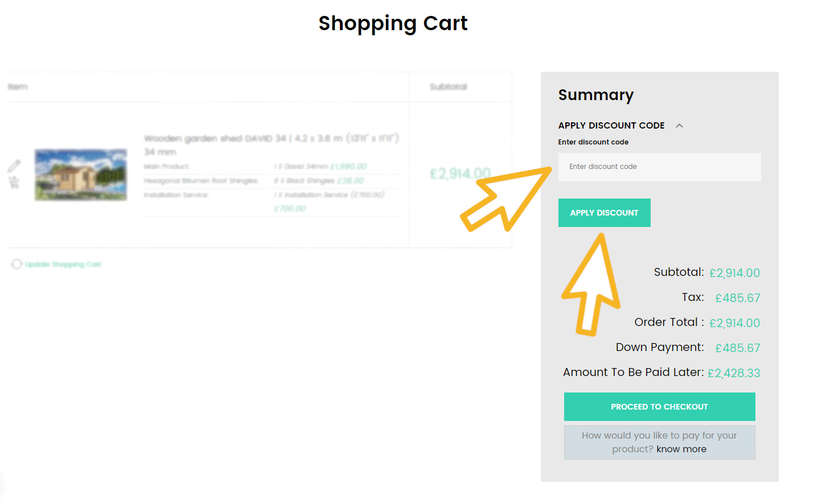
Task: Click the remove-from-cart icon below the pencil
Action: (x=14, y=183)
